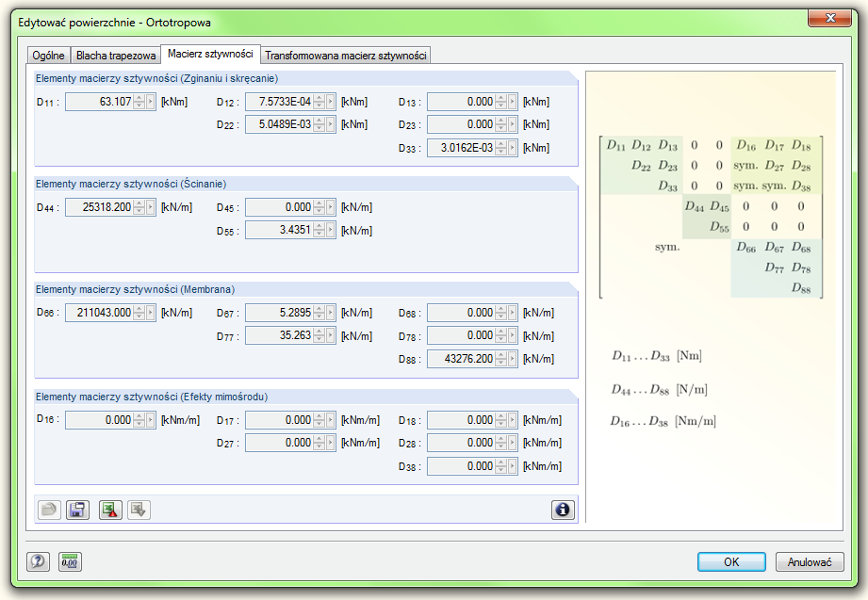Open the Transformowana macierz sztywności tab
This screenshot has width=868, height=600.
(346, 56)
